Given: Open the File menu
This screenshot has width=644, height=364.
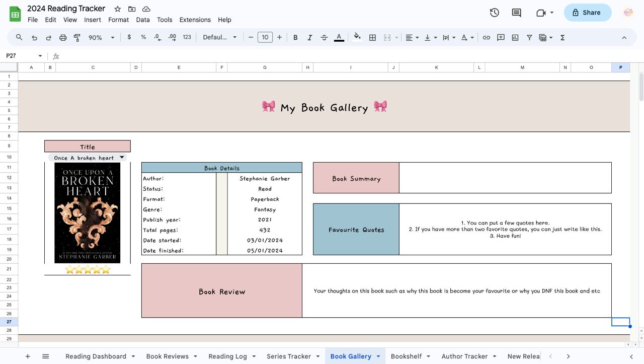Looking at the screenshot, I should click(x=33, y=20).
